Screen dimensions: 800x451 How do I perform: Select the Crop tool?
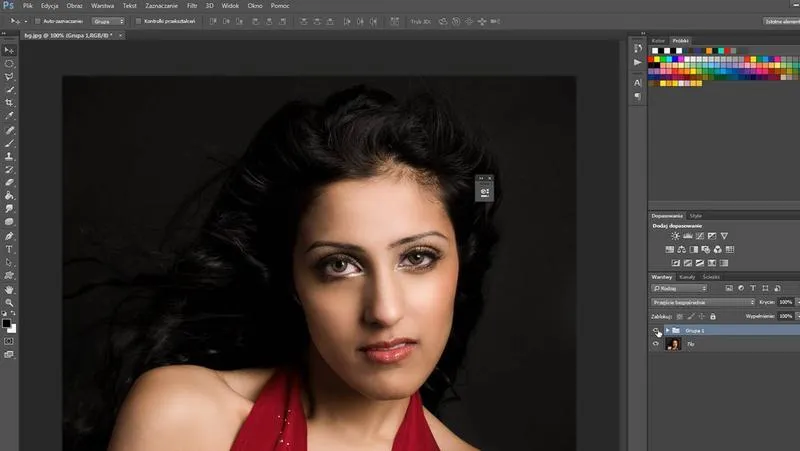point(10,103)
